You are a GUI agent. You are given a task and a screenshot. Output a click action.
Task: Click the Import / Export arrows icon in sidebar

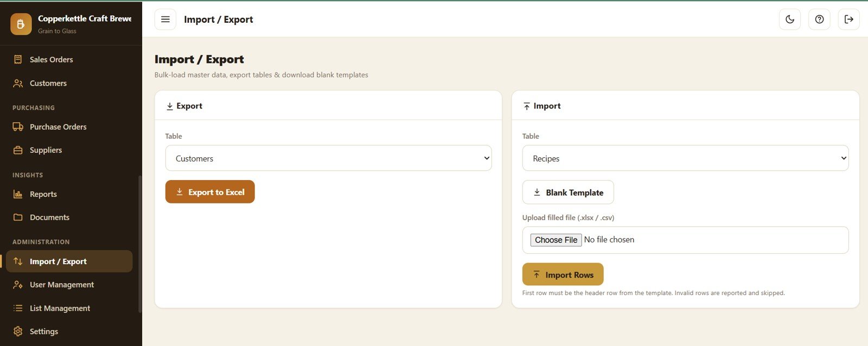pos(18,261)
